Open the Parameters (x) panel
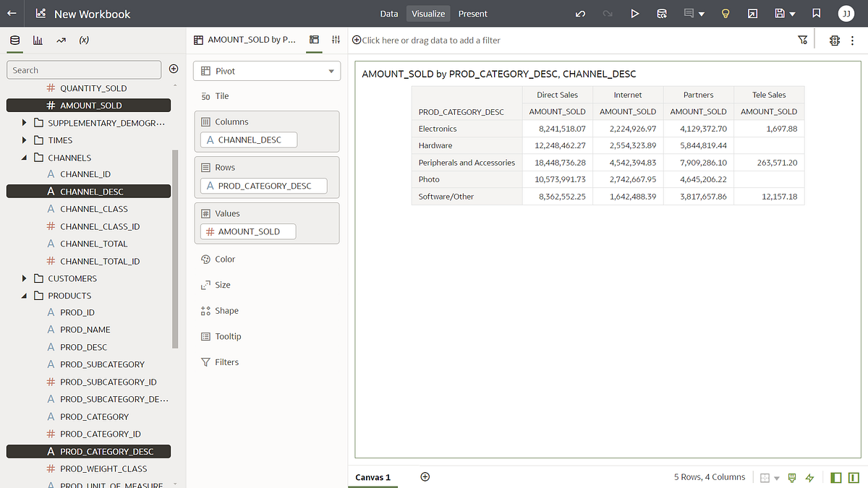The width and height of the screenshot is (868, 488). tap(84, 41)
